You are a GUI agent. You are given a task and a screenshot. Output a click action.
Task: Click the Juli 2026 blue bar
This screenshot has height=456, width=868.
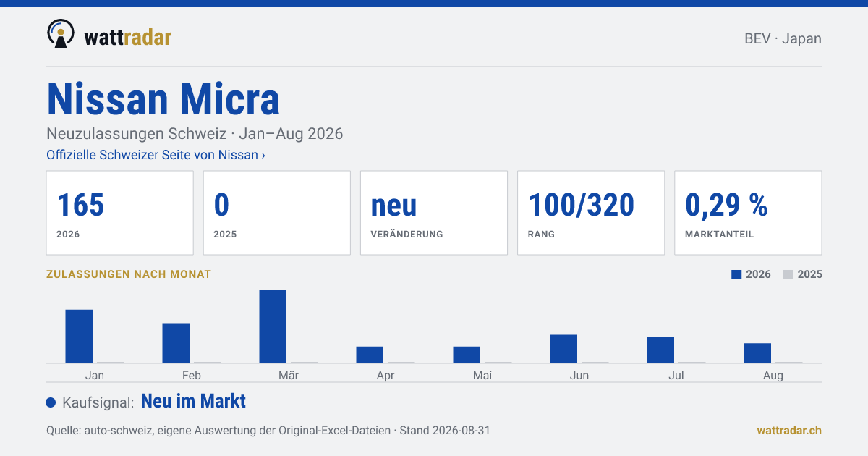pyautogui.click(x=660, y=350)
